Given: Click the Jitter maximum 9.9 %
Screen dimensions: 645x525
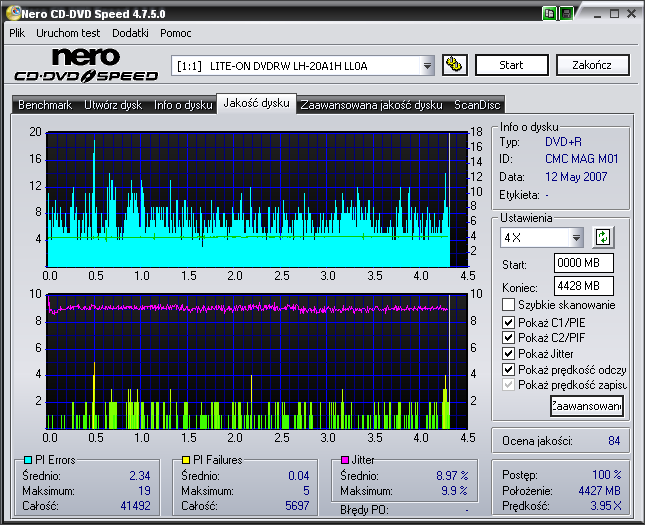Looking at the screenshot, I should tap(455, 491).
